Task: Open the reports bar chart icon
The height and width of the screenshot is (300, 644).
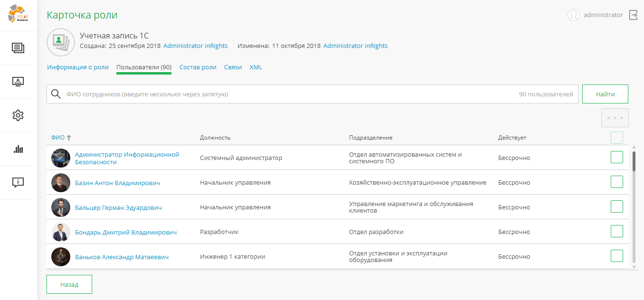Action: (18, 149)
